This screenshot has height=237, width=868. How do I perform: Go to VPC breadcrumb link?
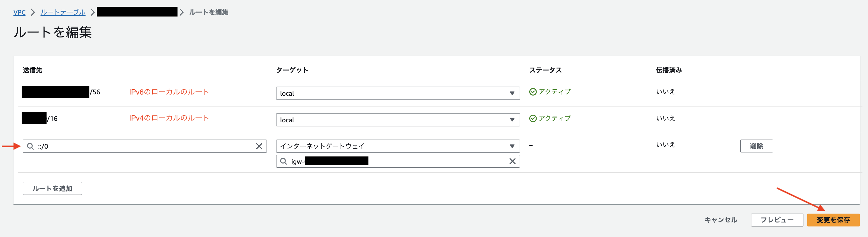19,12
